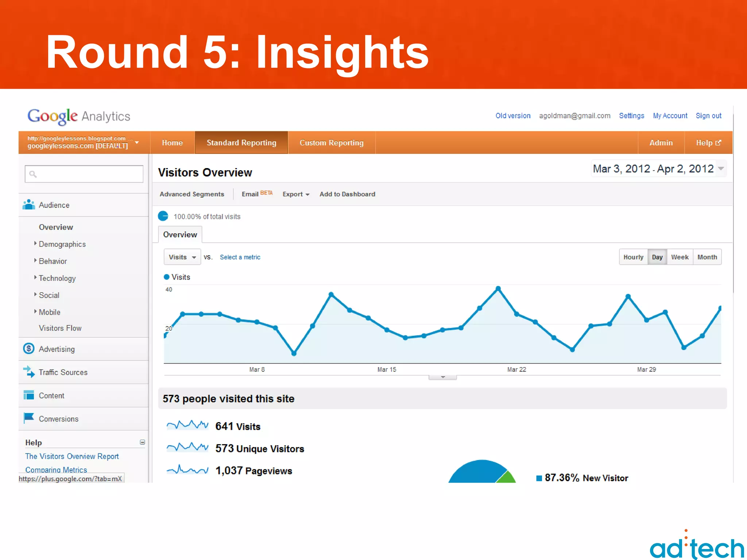The image size is (747, 560).
Task: Click the Visits legend blue dot
Action: click(167, 277)
